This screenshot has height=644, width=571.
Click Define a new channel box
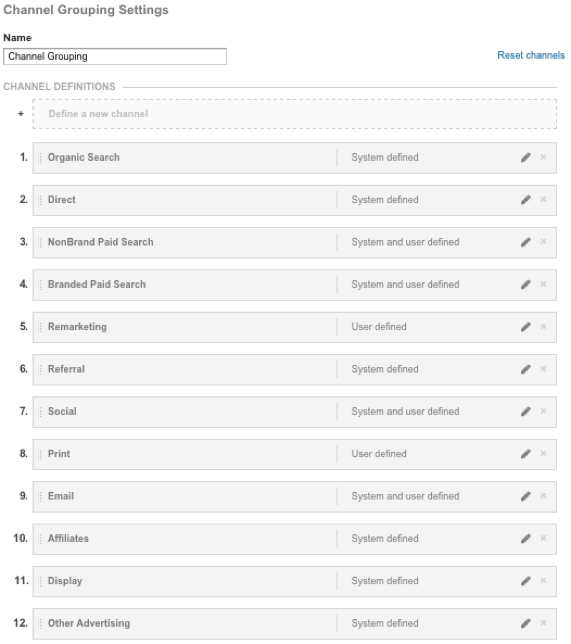[295, 114]
